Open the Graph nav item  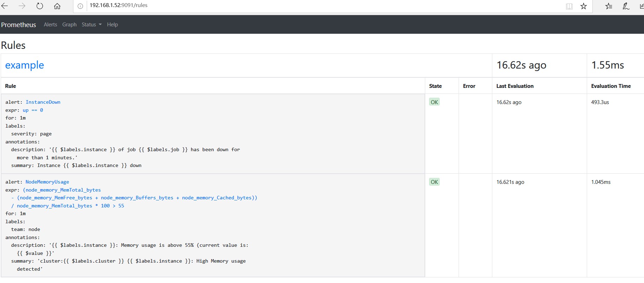coord(70,25)
